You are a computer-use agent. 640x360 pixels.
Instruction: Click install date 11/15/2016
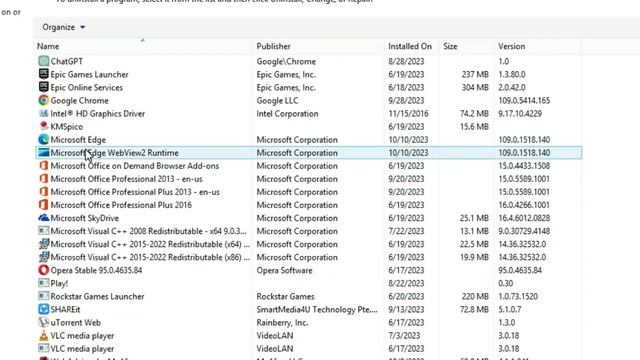(409, 113)
